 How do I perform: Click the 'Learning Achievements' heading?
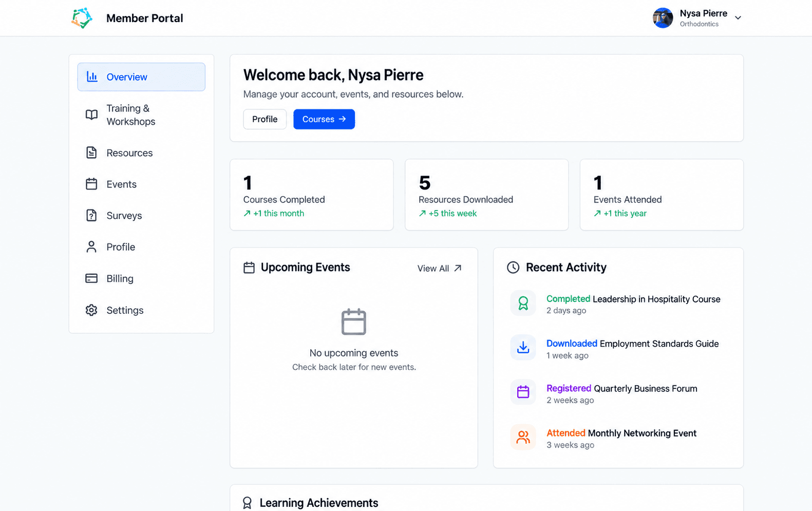point(319,503)
